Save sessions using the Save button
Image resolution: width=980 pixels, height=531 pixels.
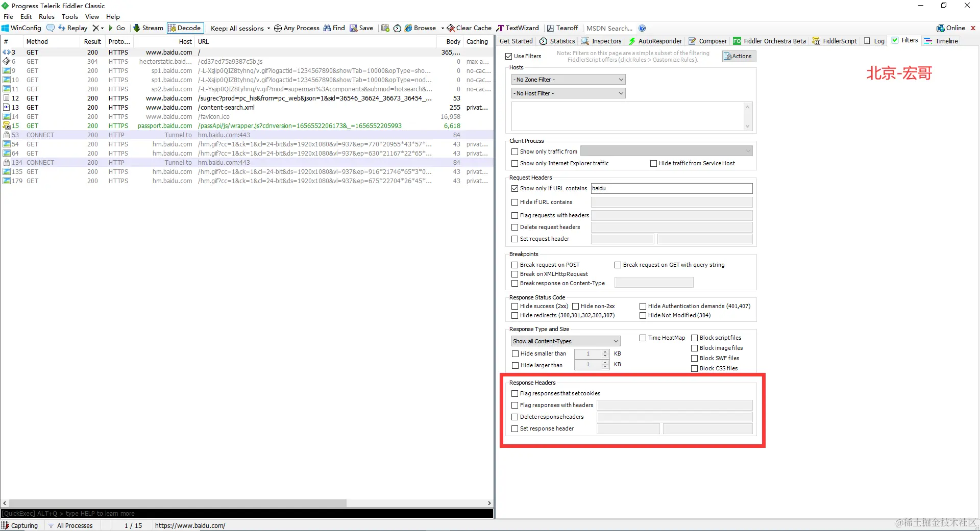pyautogui.click(x=361, y=28)
